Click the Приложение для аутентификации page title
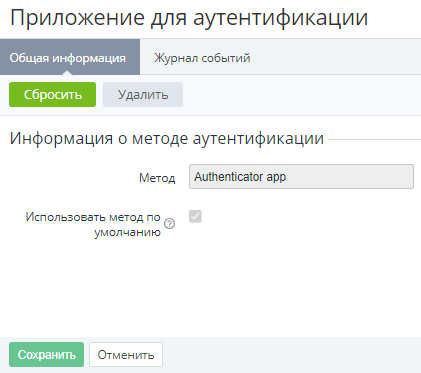Screen dimensions: 421x373 pos(189,17)
